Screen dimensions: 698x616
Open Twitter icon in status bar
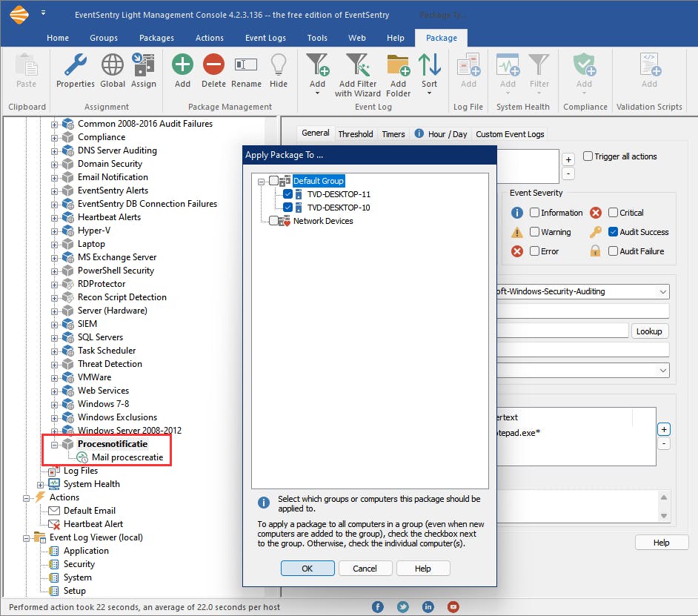[x=403, y=606]
